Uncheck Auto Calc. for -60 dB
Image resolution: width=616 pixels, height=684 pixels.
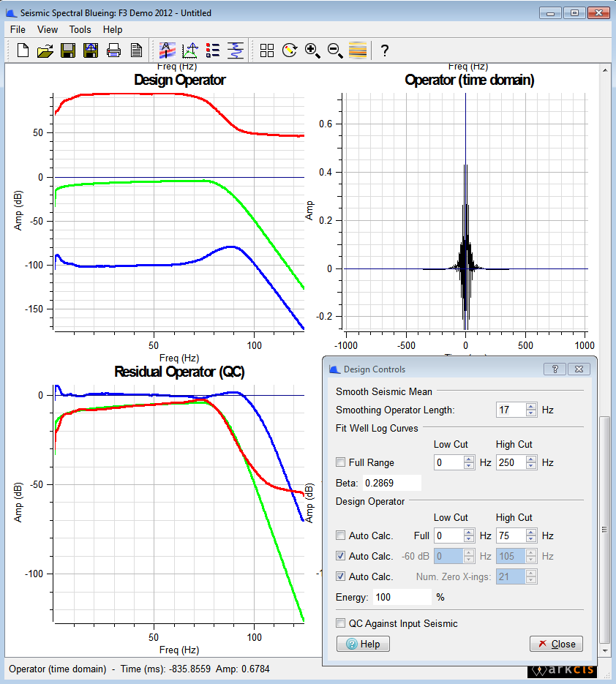[x=341, y=556]
